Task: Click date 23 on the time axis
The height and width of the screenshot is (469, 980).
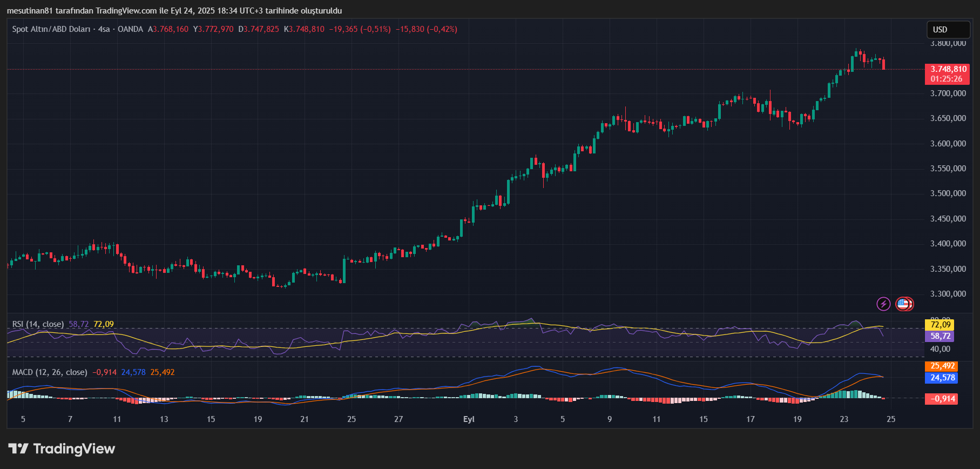Action: (844, 419)
